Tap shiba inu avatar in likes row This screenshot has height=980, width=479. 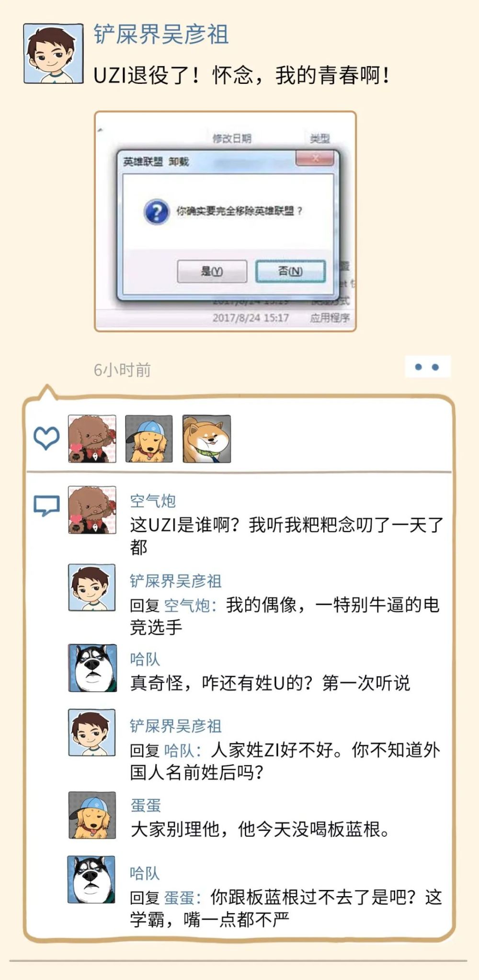click(206, 439)
